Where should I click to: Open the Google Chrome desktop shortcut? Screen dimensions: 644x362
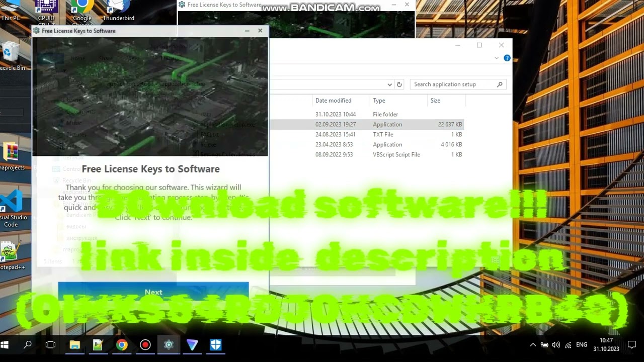pyautogui.click(x=82, y=13)
